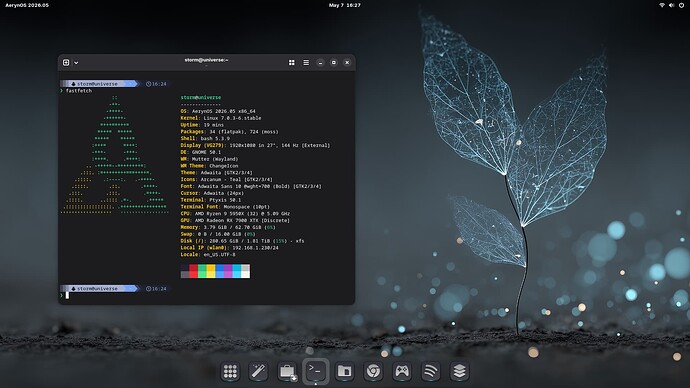
Task: Click the storm@universe:~ window title
Action: (206, 60)
